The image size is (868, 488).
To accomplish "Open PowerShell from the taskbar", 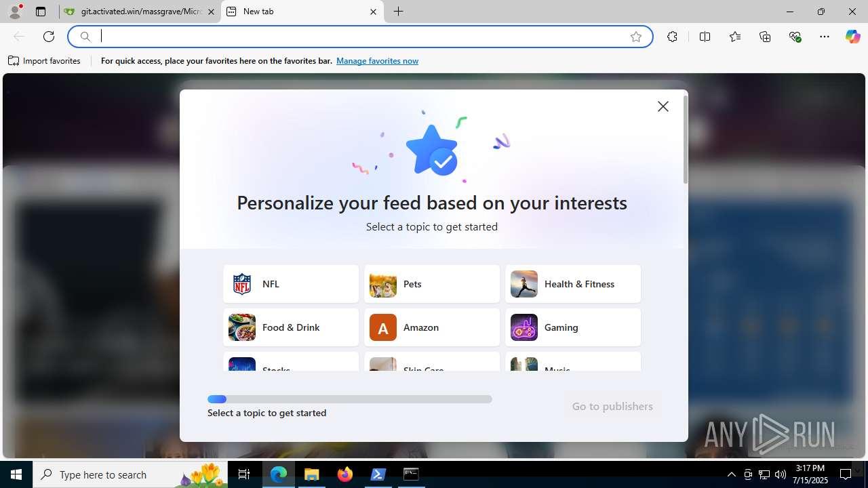I will click(378, 474).
